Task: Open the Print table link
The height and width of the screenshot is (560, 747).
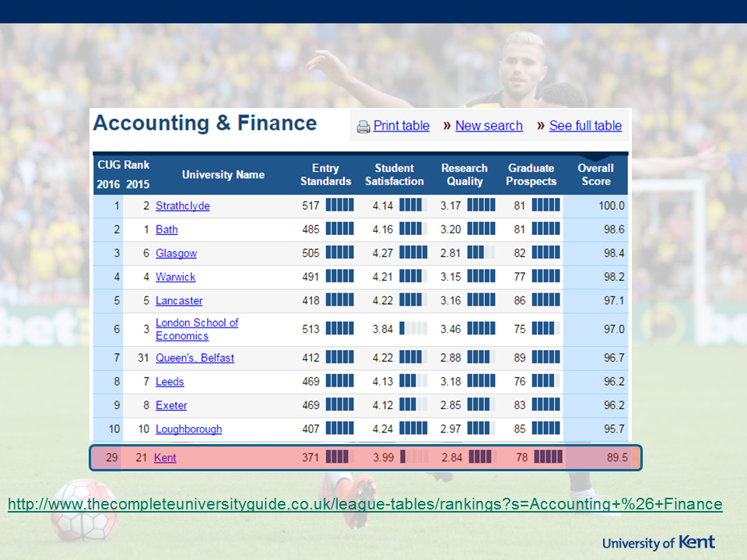Action: tap(401, 126)
